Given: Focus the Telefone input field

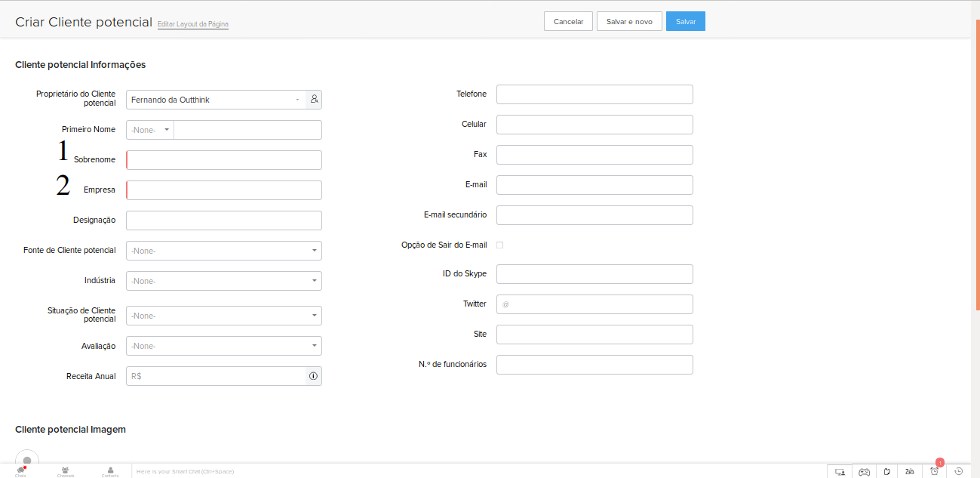Looking at the screenshot, I should coord(594,94).
